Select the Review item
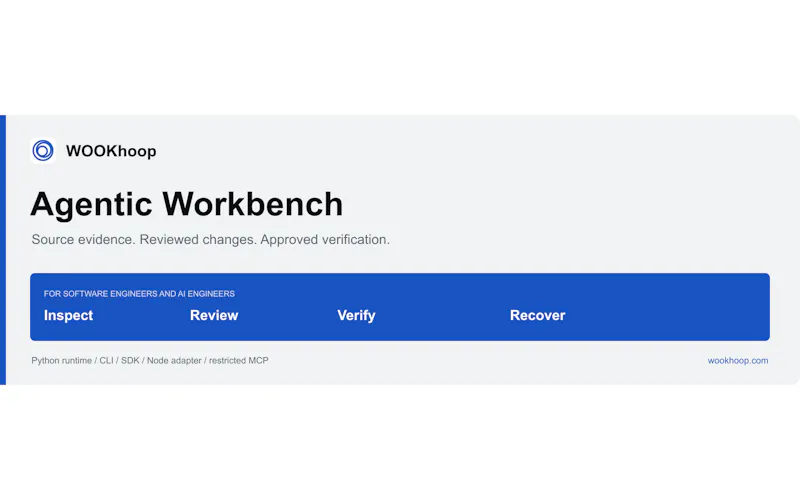800x500 pixels. 214,315
